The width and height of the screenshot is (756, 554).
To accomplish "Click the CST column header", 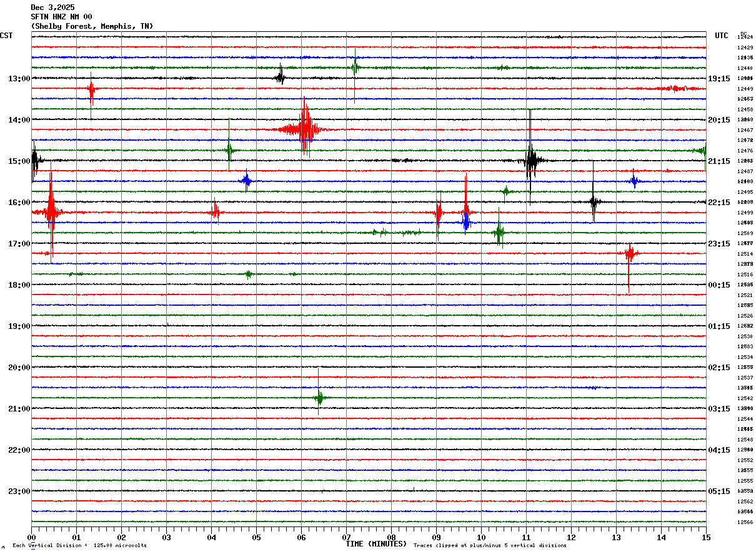I will click(x=6, y=36).
